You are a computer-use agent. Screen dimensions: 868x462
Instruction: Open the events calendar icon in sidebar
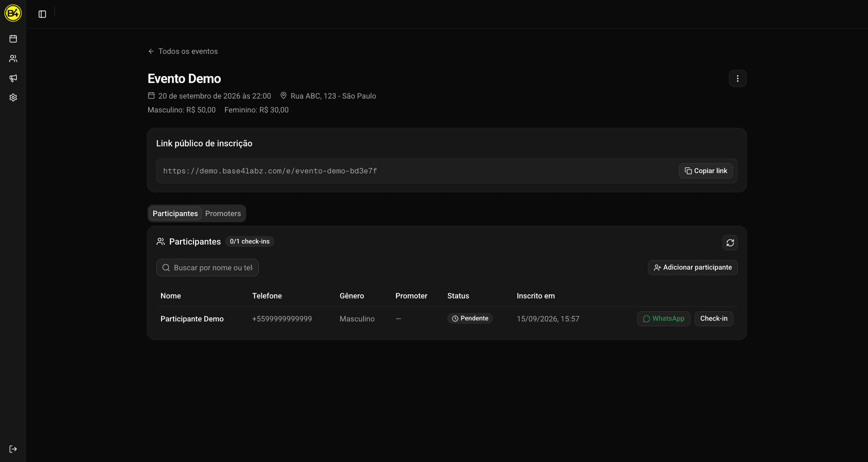click(13, 39)
